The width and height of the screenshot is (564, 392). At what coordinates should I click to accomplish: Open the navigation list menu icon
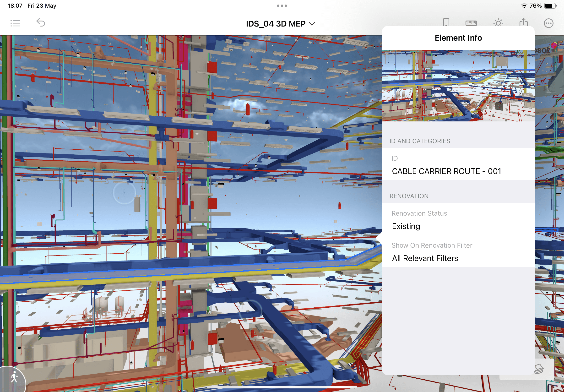[15, 23]
